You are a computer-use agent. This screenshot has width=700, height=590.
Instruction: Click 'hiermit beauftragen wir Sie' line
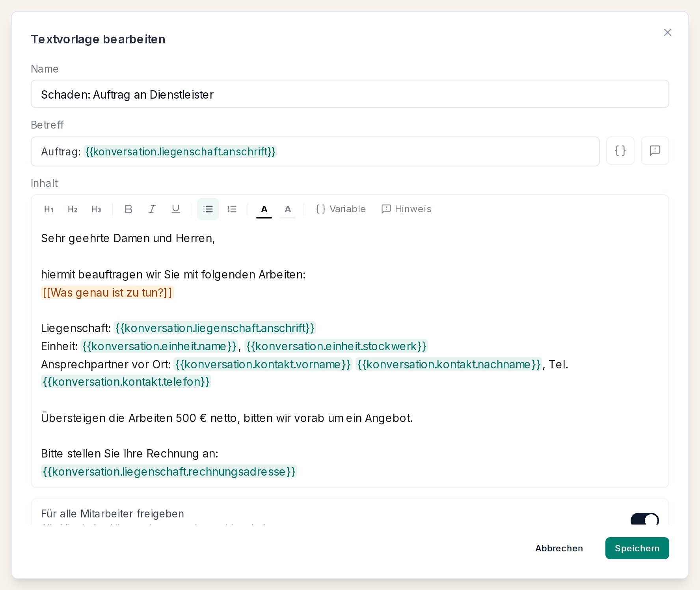pyautogui.click(x=173, y=274)
